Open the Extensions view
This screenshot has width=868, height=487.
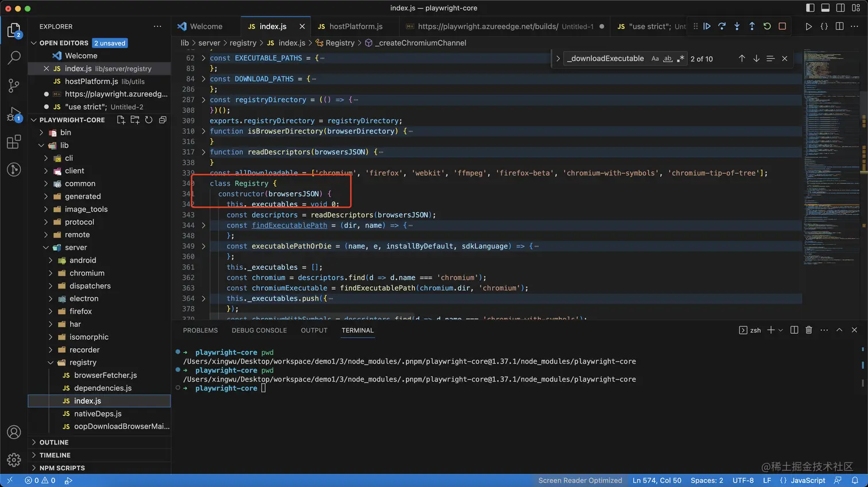14,142
